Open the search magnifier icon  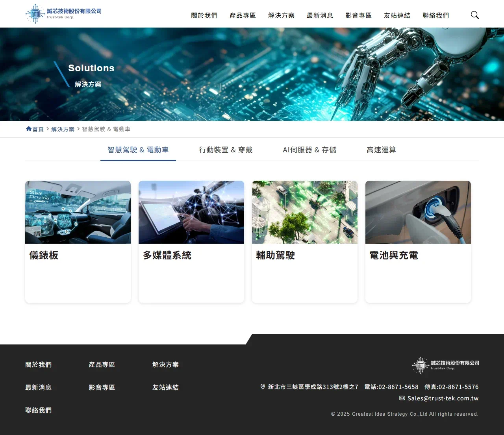tap(474, 15)
